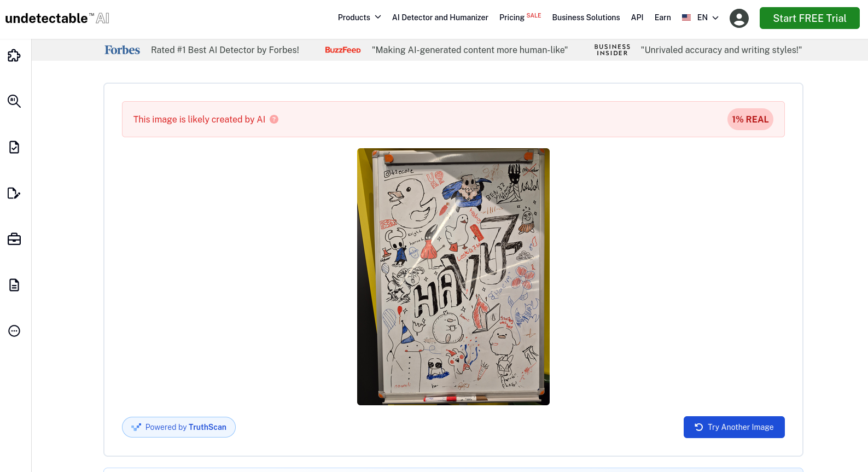868x472 pixels.
Task: Click the briefcase business icon in sidebar
Action: click(x=14, y=239)
